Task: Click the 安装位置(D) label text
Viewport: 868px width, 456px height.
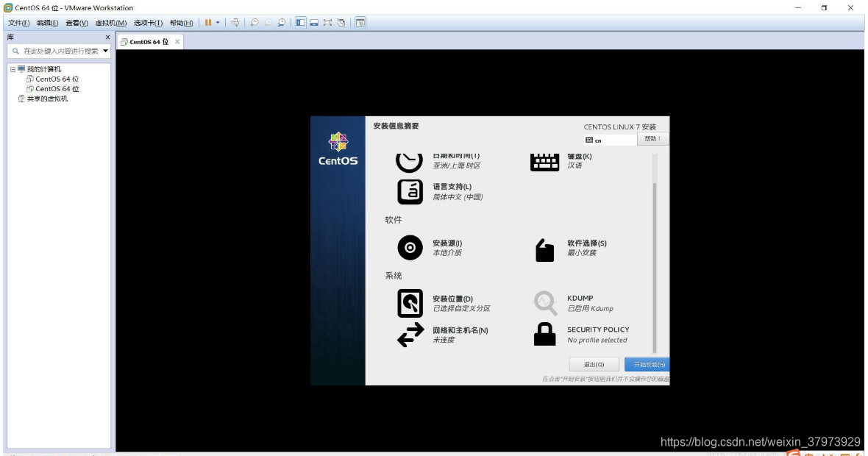Action: [x=453, y=299]
